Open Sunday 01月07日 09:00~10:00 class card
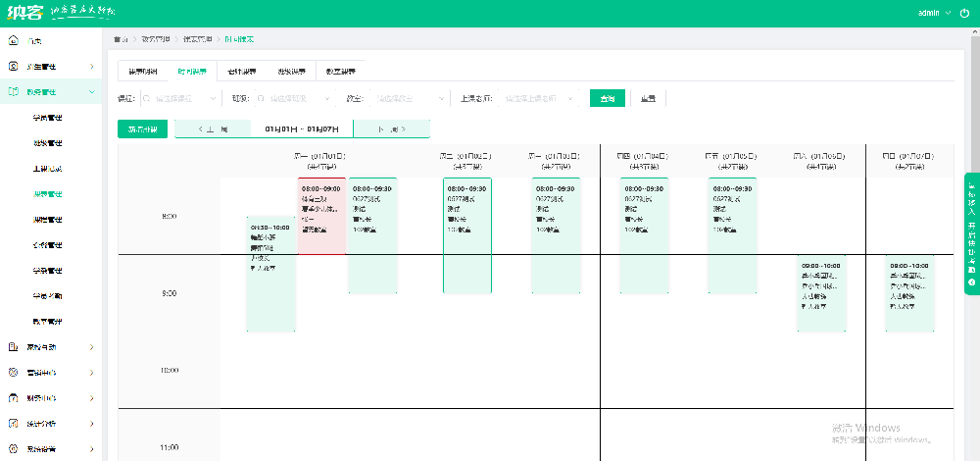This screenshot has width=980, height=461. [x=910, y=293]
